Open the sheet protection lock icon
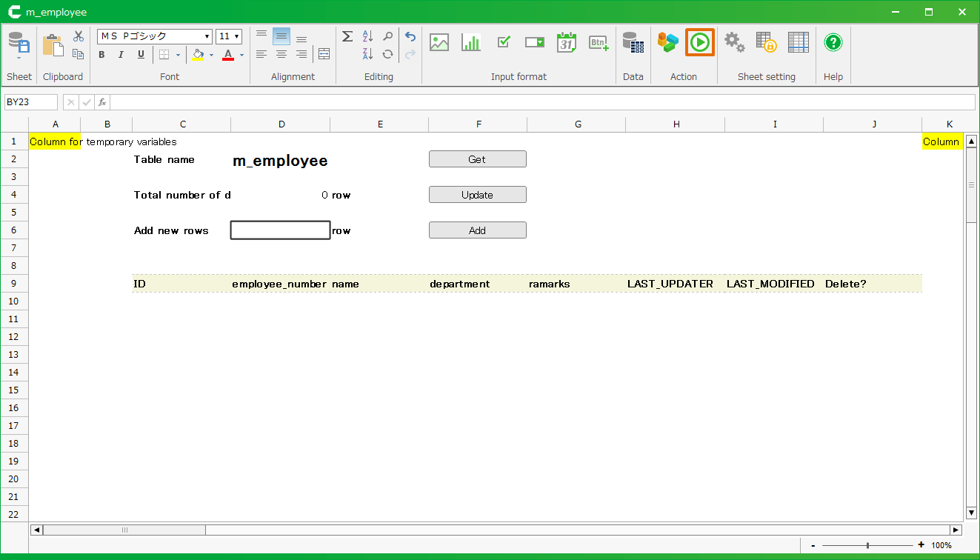 pyautogui.click(x=766, y=42)
